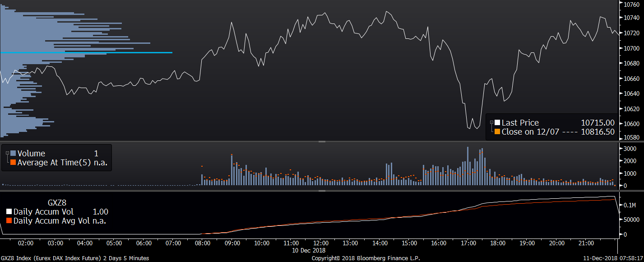Click the orange Average At Time swatch
The width and height of the screenshot is (644, 262).
pyautogui.click(x=13, y=162)
